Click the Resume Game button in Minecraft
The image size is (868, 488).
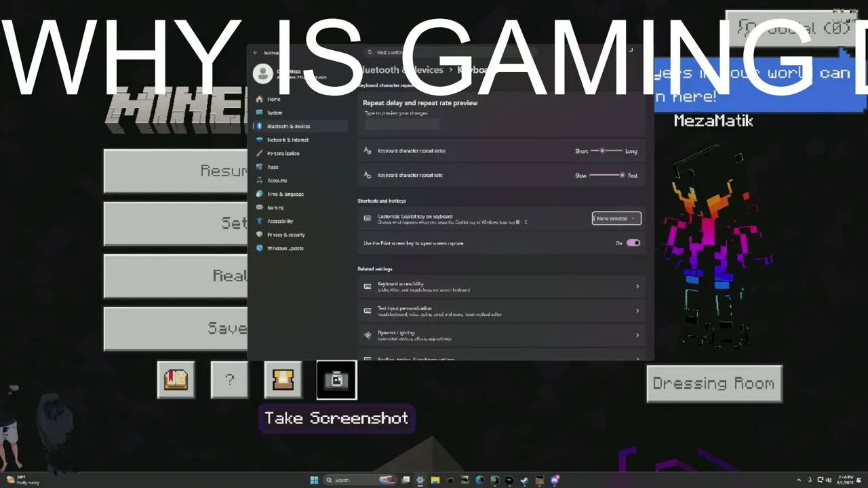(x=176, y=171)
